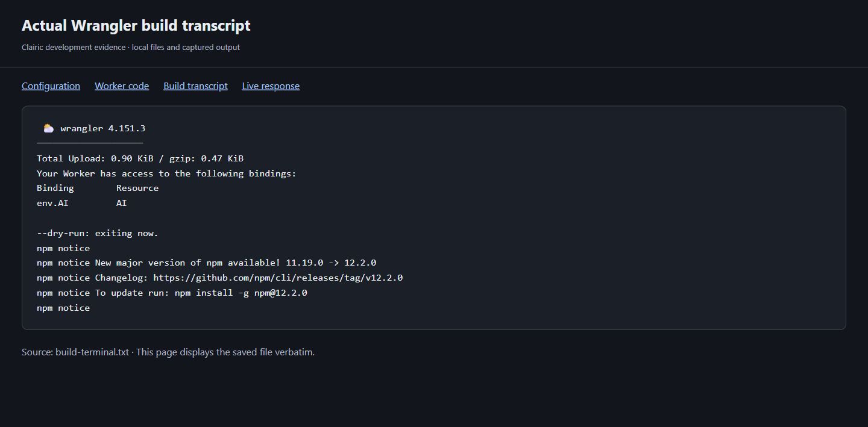Viewport: 868px width, 427px height.
Task: Click the 'npm install -g npm@12.2.0' line
Action: (172, 293)
